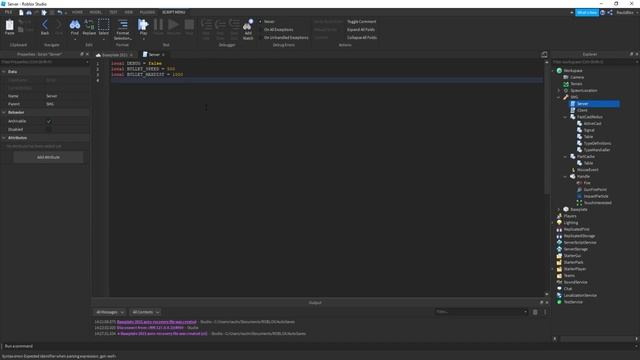Click the Toggle Comment action
The image size is (640, 360).
(362, 22)
